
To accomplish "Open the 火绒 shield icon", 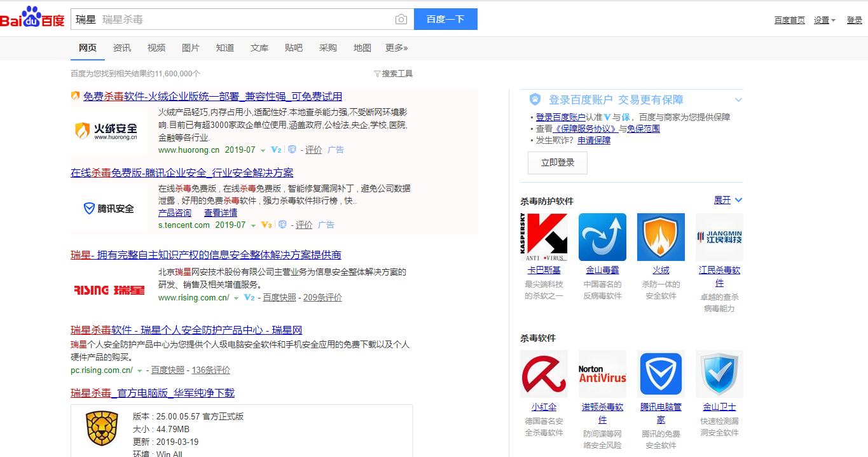I will (661, 237).
